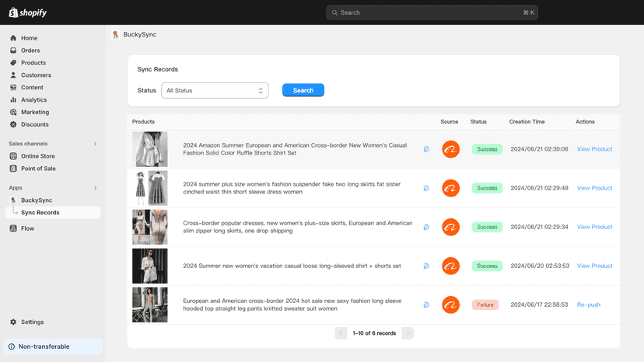The width and height of the screenshot is (644, 362).
Task: Expand the Apps section chevron
Action: point(96,187)
